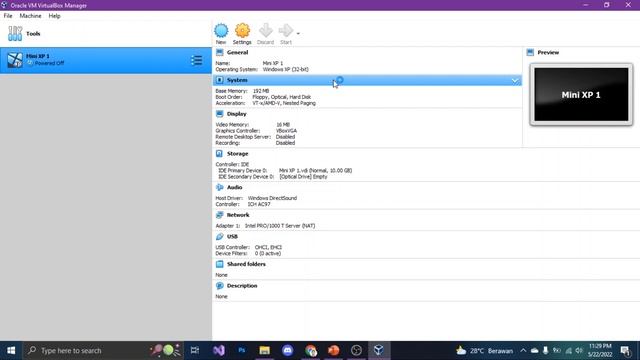Image resolution: width=640 pixels, height=360 pixels.
Task: Open the notification center icon
Action: pyautogui.click(x=625, y=351)
